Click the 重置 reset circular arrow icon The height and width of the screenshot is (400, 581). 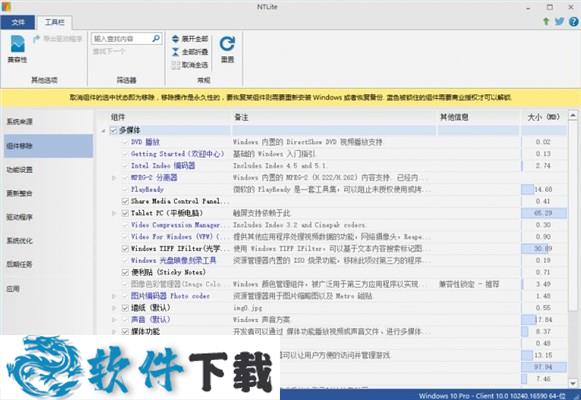(x=227, y=44)
